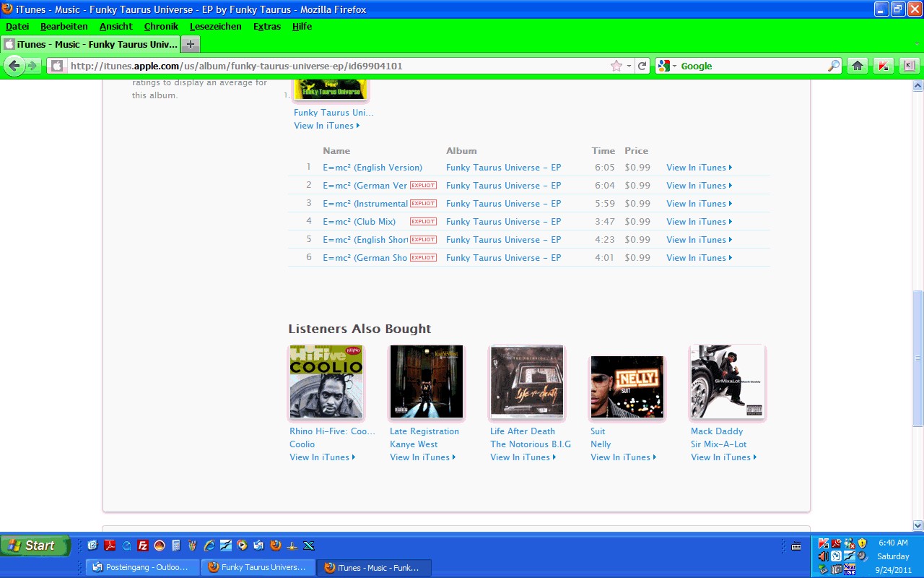Viewport: 924px width, 578px height.
Task: Open the album link on the German Version row
Action: 504,186
